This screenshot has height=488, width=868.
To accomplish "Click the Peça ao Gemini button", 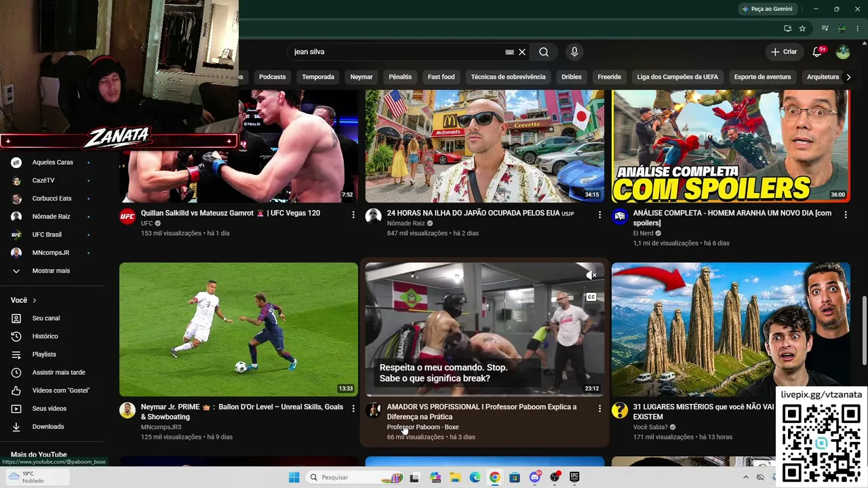I will 767,9.
